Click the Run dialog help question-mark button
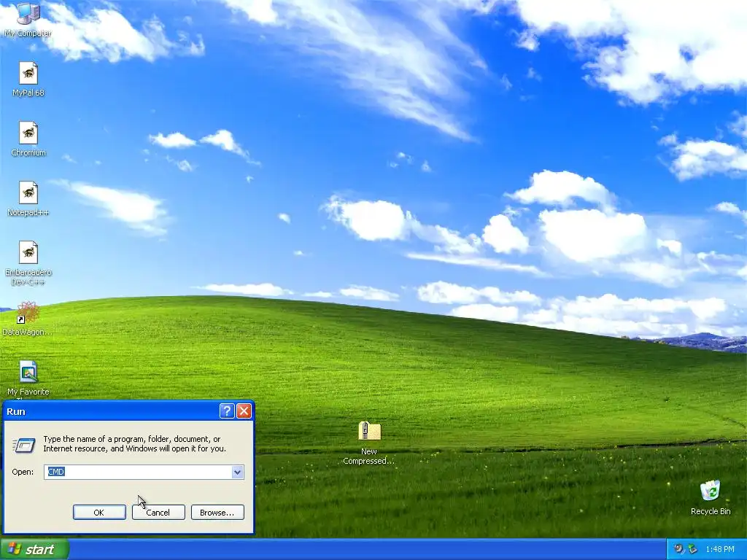Image resolution: width=747 pixels, height=560 pixels. [227, 411]
